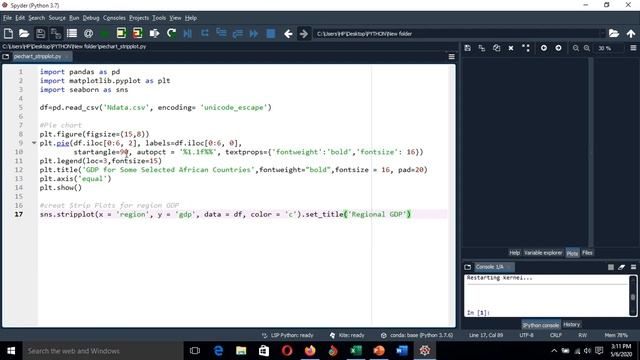Click the debugger step icon

click(x=204, y=33)
